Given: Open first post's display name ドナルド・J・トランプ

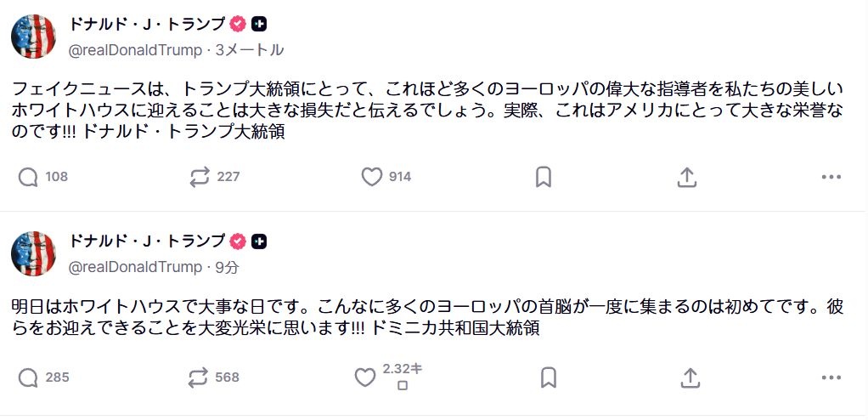Looking at the screenshot, I should [x=147, y=24].
